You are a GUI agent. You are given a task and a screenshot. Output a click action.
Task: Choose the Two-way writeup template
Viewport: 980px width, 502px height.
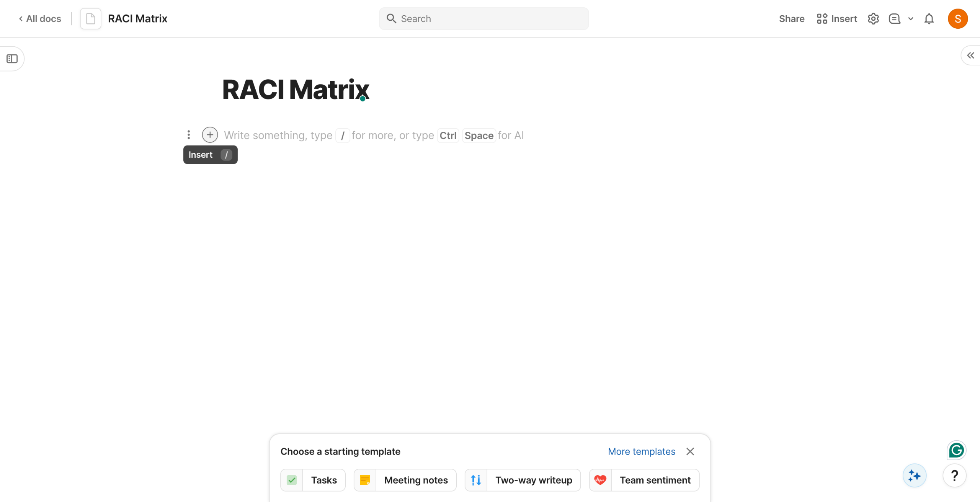(x=523, y=480)
